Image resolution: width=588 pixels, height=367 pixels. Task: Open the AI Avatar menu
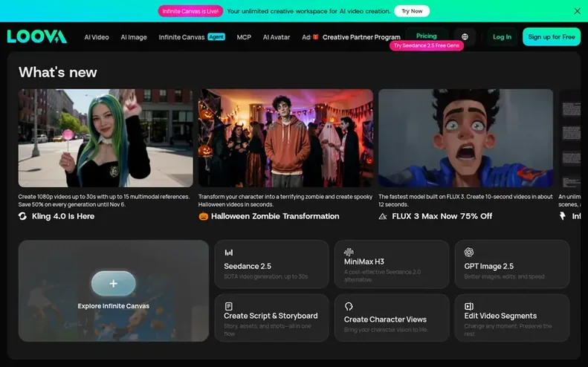pos(277,37)
